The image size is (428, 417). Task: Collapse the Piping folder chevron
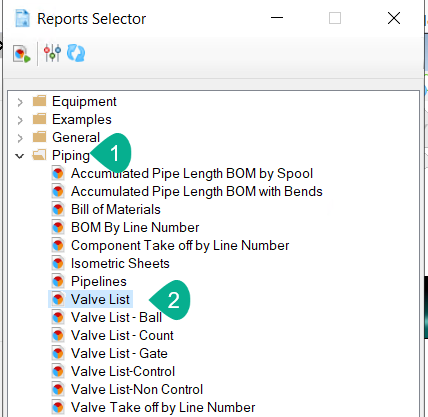tap(20, 156)
